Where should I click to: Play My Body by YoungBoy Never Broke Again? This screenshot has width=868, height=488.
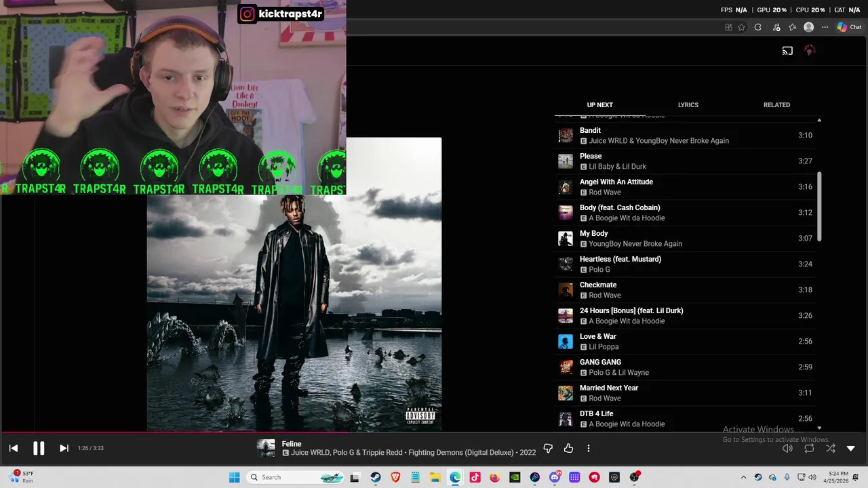pyautogui.click(x=685, y=239)
